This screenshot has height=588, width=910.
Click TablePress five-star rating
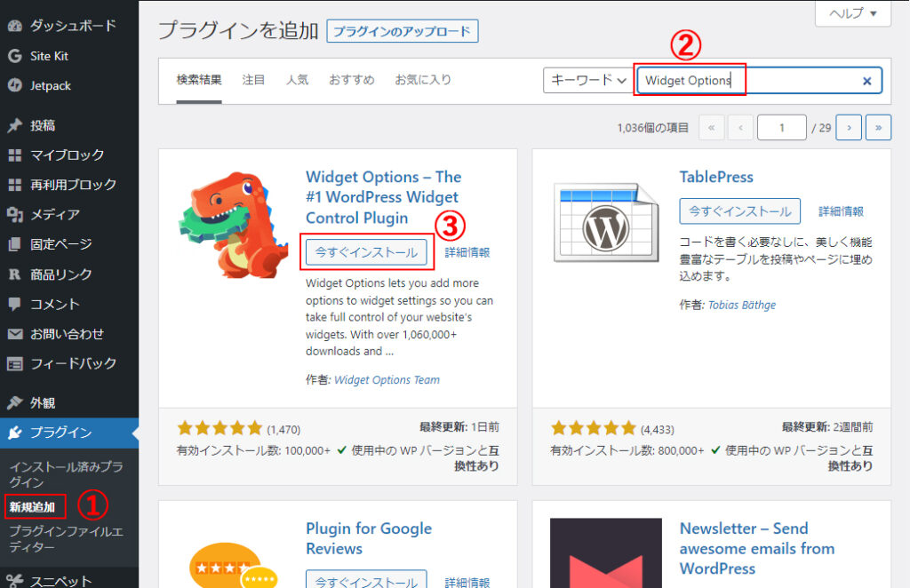(594, 428)
